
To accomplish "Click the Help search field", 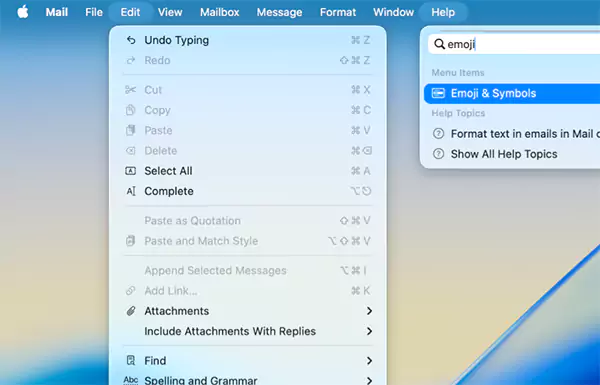I will point(514,44).
